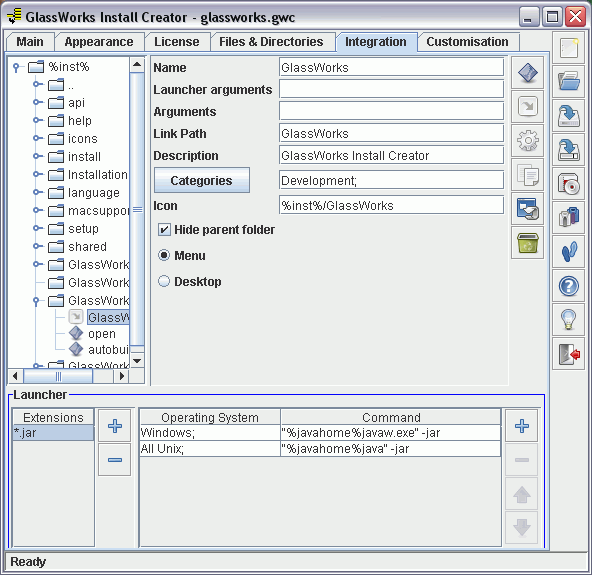592x575 pixels.
Task: Select the Menu radio button
Action: click(164, 255)
